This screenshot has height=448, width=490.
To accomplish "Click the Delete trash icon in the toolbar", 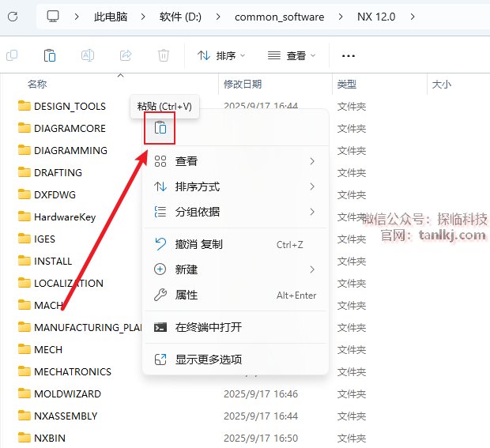I will coord(164,55).
